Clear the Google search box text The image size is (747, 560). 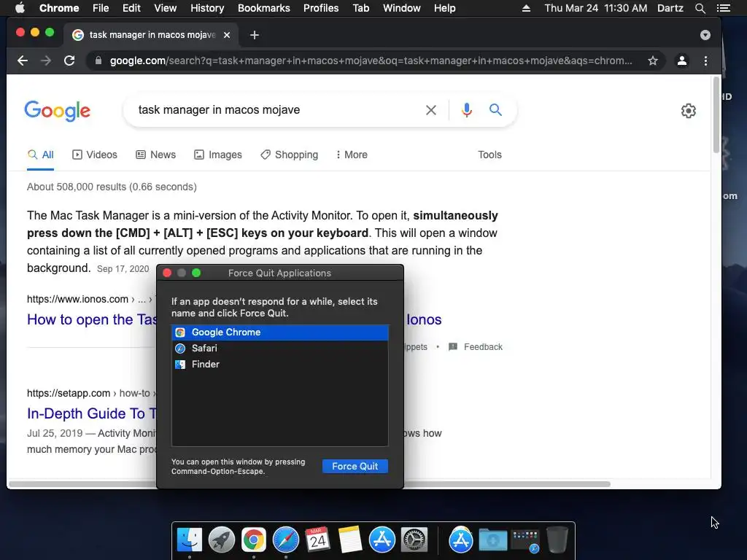point(430,110)
